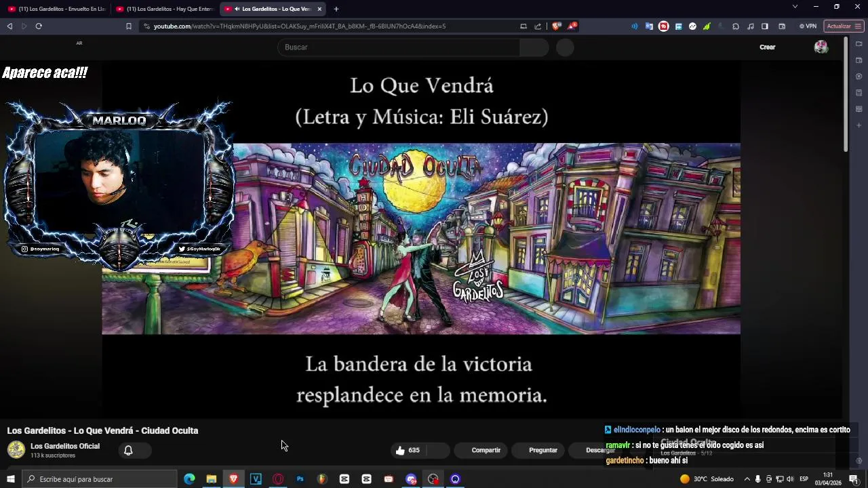Click the Brave Shields lion icon
The height and width of the screenshot is (488, 868).
556,26
